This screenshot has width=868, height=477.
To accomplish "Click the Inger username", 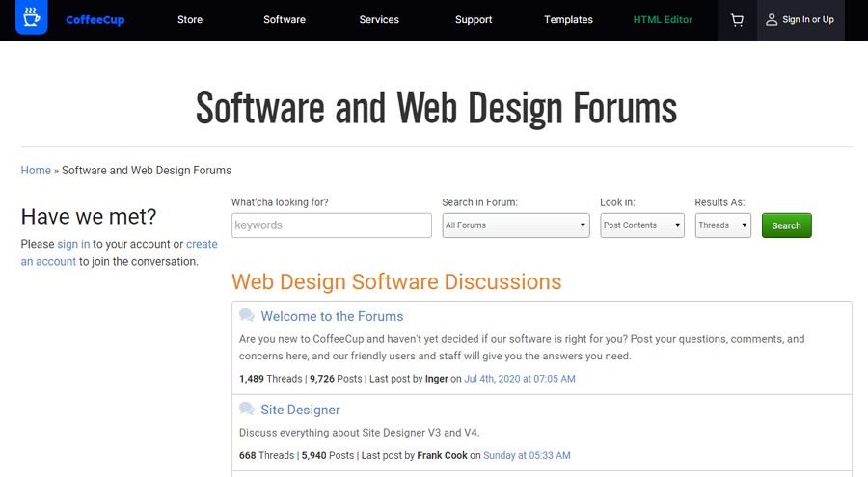I will pos(436,379).
